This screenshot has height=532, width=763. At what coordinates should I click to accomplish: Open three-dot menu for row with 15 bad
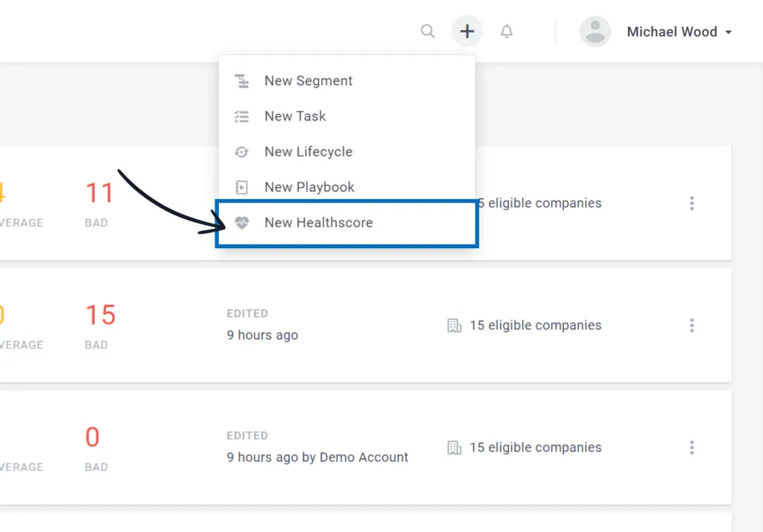(691, 326)
